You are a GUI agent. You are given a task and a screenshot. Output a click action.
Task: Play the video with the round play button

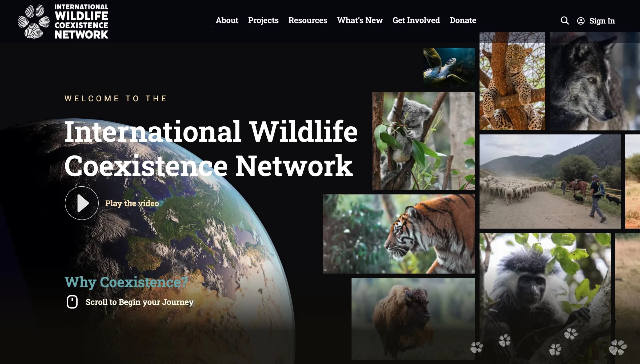click(x=82, y=203)
